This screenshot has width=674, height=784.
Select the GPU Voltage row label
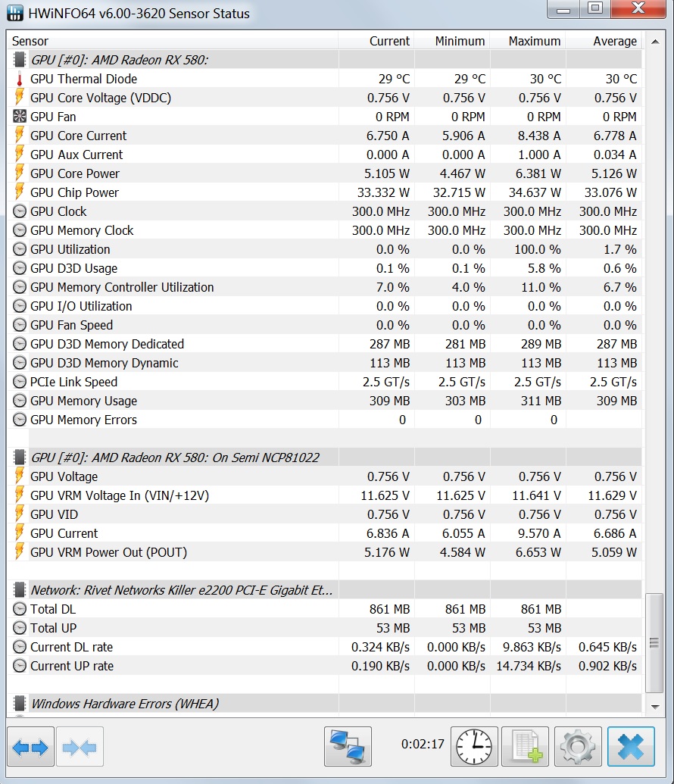(x=64, y=476)
